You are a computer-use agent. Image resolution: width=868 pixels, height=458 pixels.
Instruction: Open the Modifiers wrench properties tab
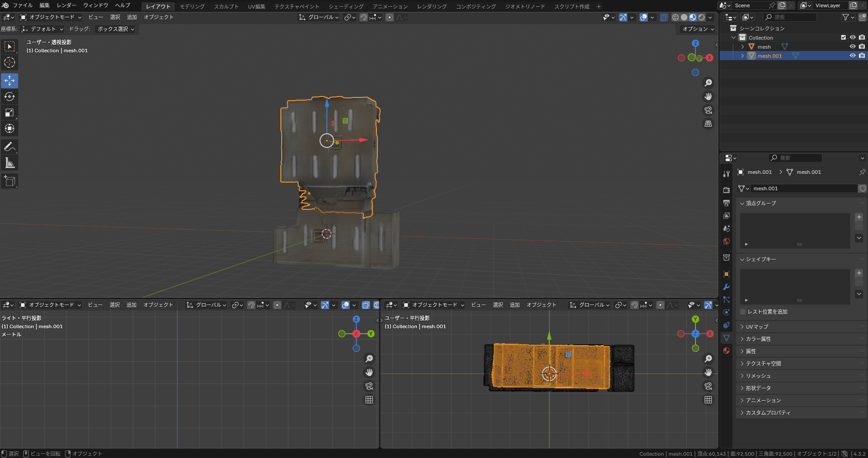tap(726, 287)
